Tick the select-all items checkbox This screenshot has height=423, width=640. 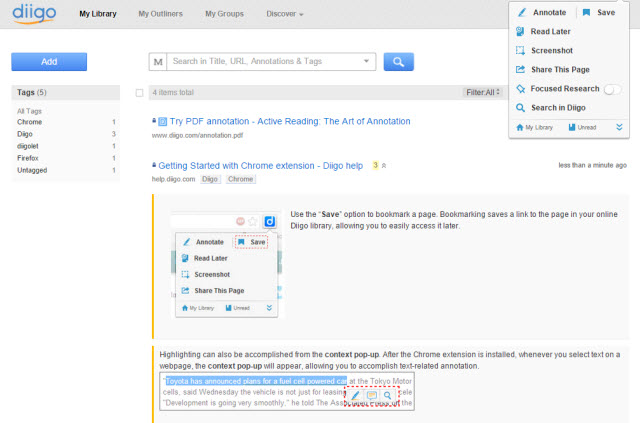(139, 93)
